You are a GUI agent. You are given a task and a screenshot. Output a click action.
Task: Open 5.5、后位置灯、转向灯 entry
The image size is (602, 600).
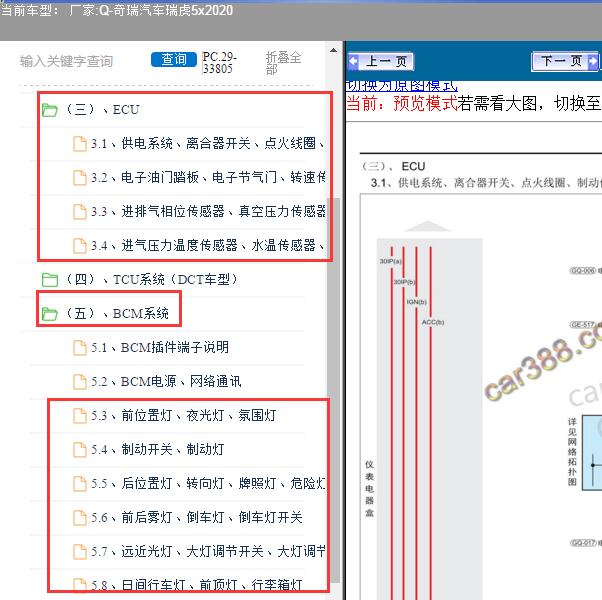click(208, 483)
